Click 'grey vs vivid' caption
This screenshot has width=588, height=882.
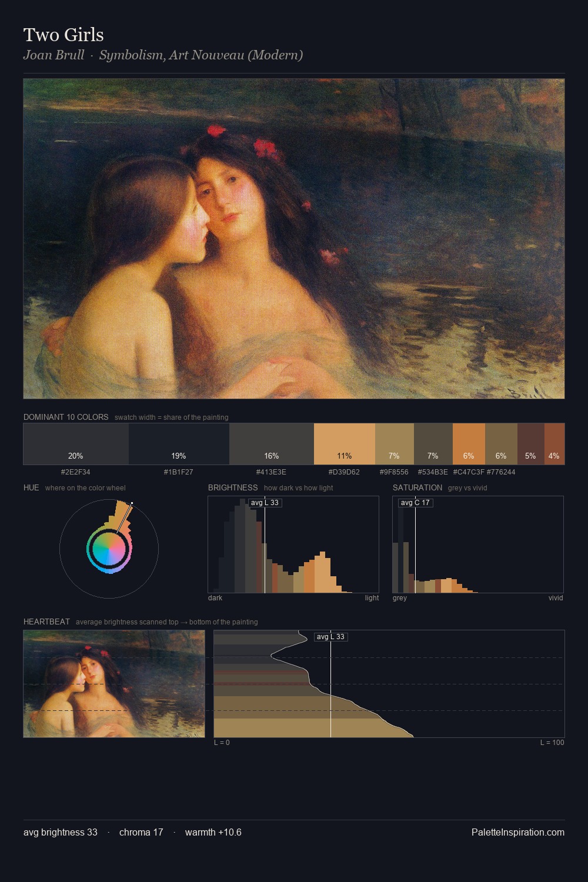click(x=467, y=488)
